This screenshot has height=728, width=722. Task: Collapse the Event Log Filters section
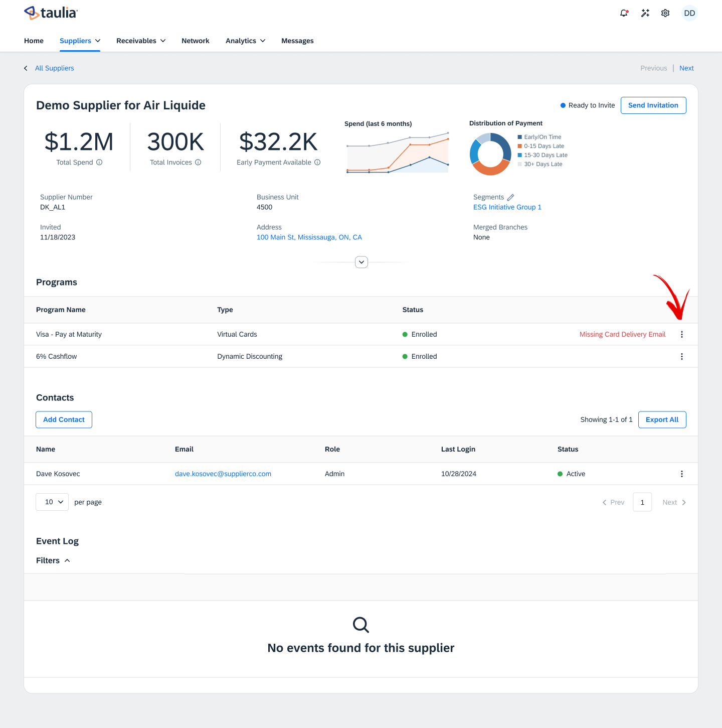[53, 560]
